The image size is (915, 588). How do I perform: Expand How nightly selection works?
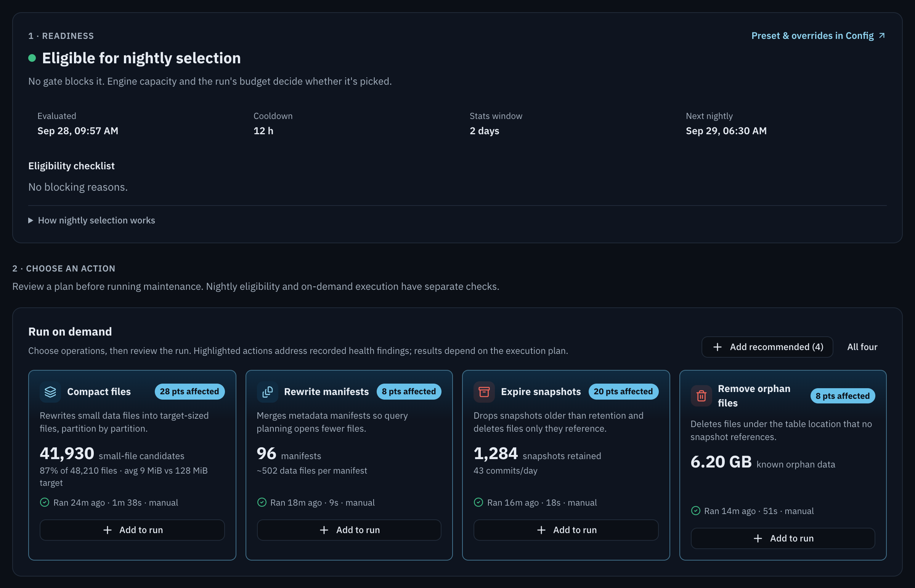(91, 220)
